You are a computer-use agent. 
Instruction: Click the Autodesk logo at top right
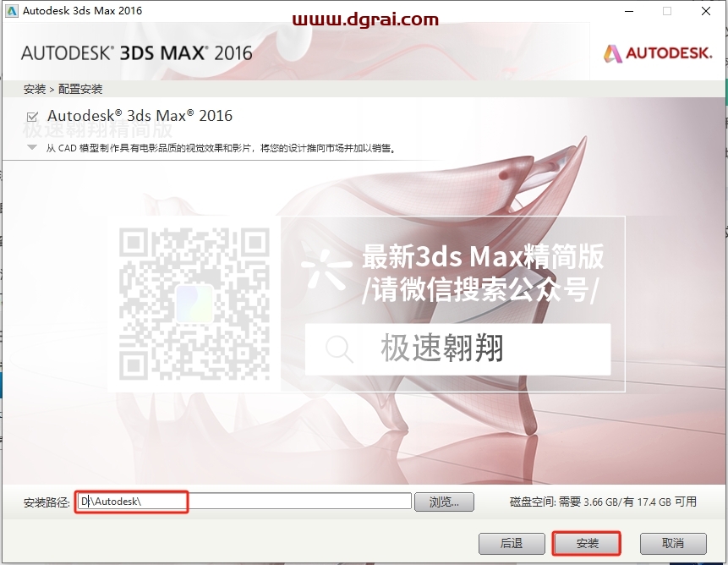point(658,53)
